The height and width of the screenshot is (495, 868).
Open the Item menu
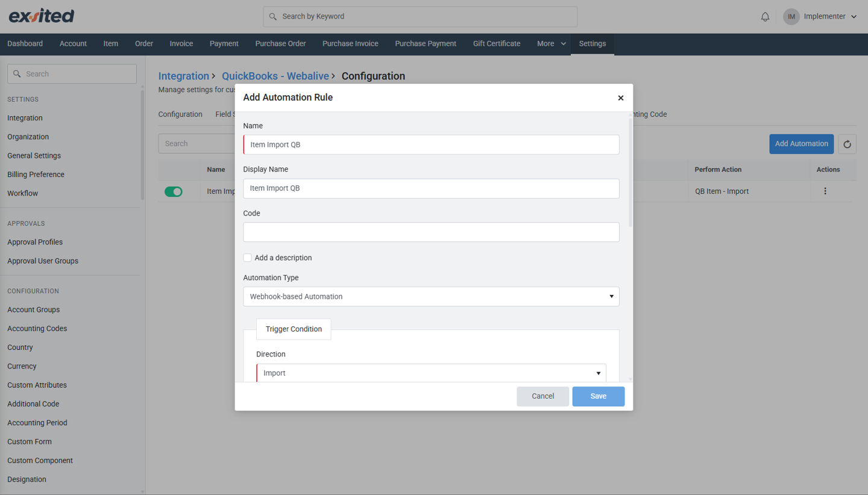pyautogui.click(x=110, y=44)
